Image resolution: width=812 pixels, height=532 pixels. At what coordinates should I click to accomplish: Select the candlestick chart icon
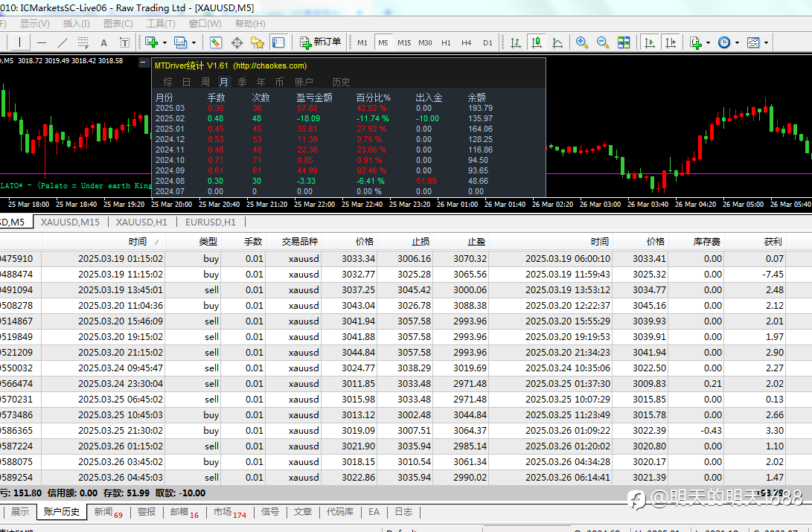click(536, 42)
